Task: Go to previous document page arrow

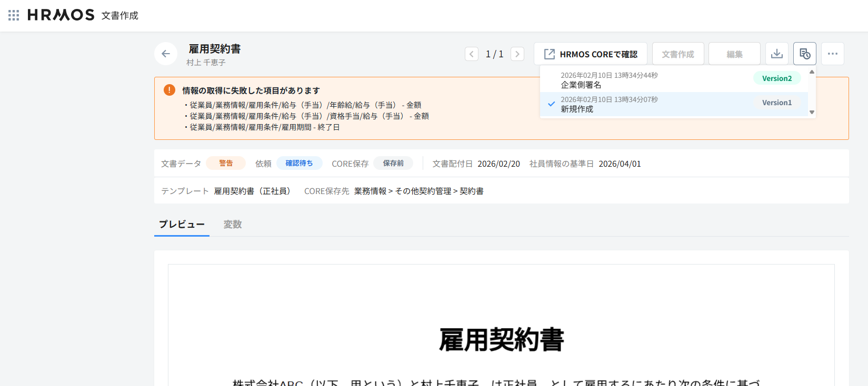Action: [x=472, y=54]
